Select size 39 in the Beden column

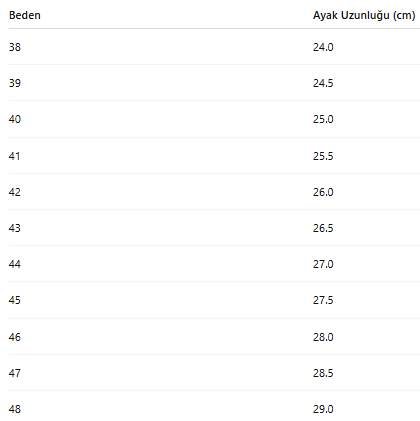pyautogui.click(x=15, y=83)
